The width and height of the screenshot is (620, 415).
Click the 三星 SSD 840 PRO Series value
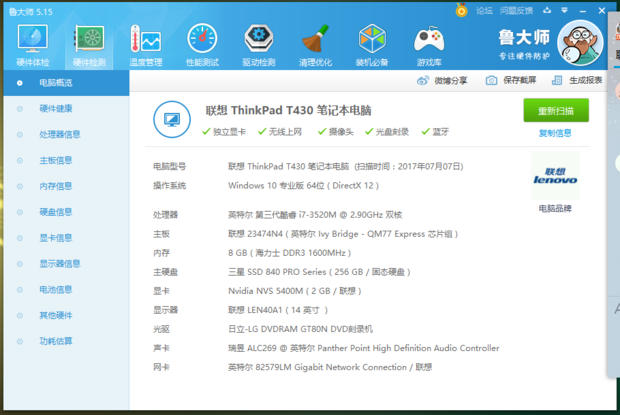pos(319,272)
